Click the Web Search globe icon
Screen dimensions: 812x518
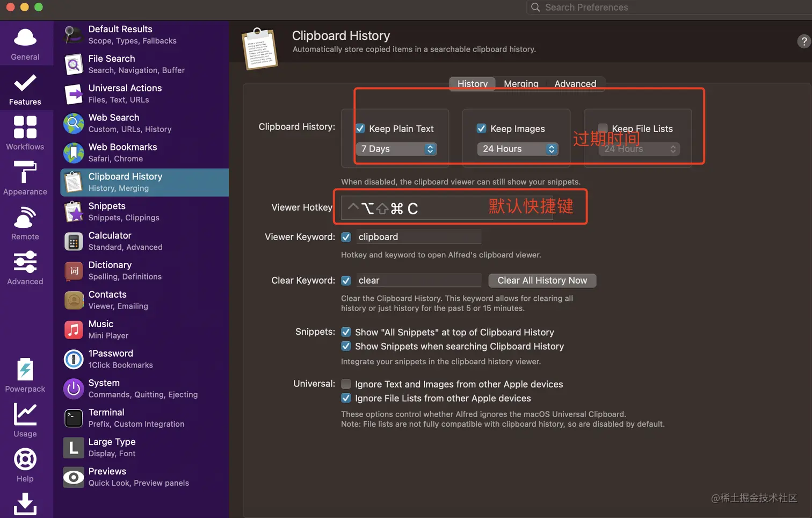(74, 124)
